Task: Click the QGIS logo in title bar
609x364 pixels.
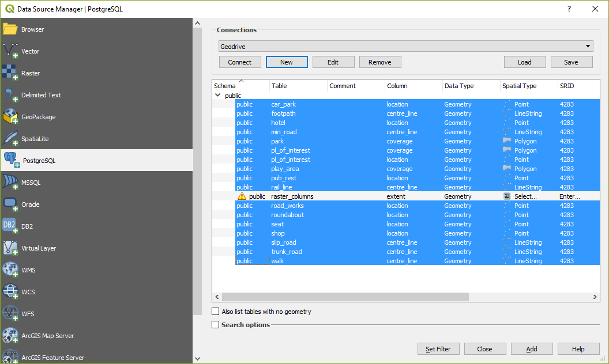Action: click(10, 9)
